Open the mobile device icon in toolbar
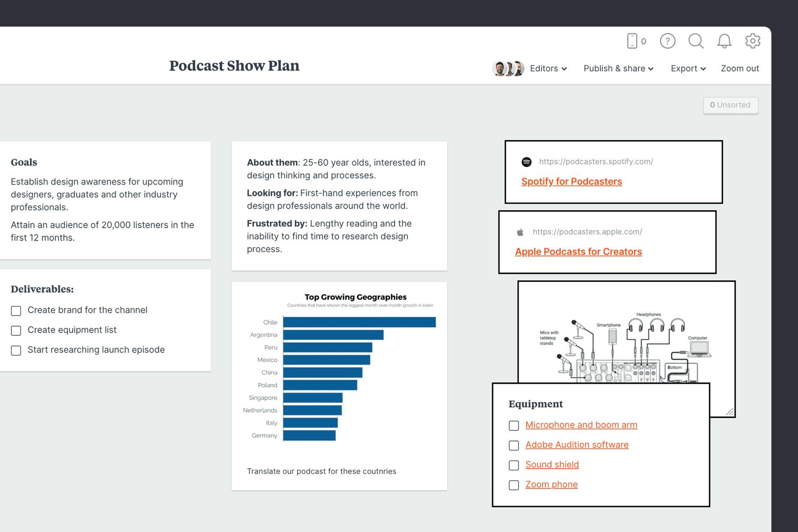The height and width of the screenshot is (532, 798). 633,41
